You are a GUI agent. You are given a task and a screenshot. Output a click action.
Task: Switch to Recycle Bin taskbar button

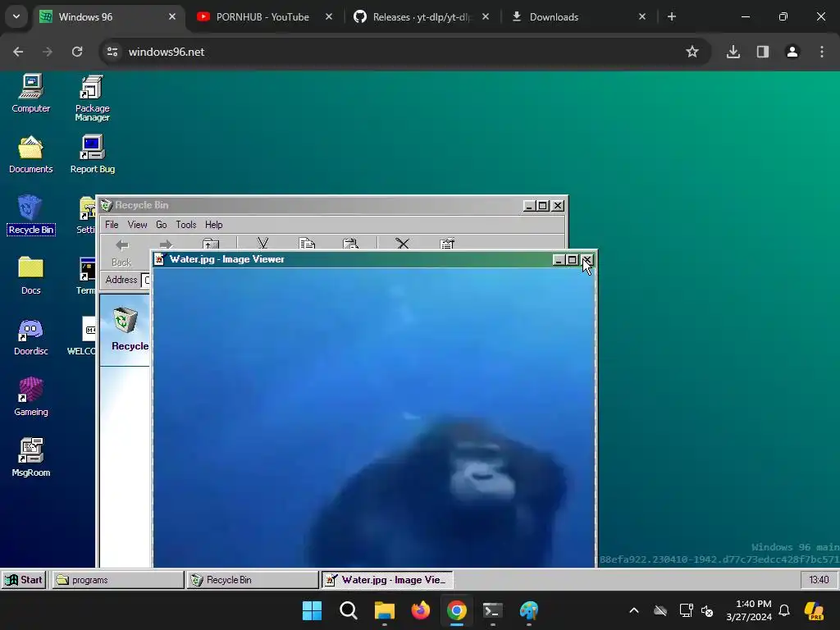[x=253, y=580]
